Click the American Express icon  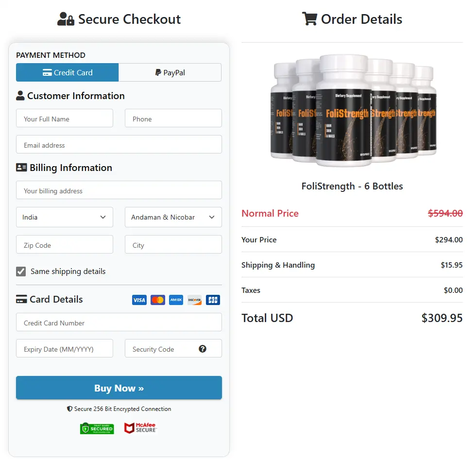[x=176, y=300]
